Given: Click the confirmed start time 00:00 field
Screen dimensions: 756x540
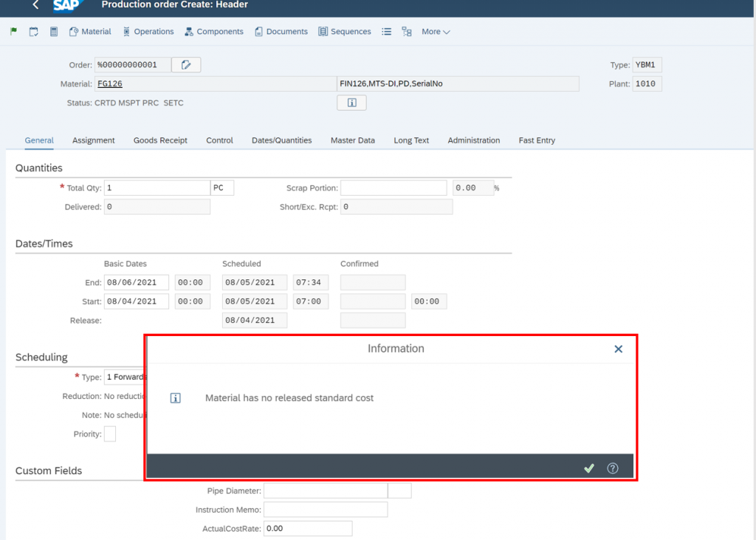Looking at the screenshot, I should click(429, 301).
